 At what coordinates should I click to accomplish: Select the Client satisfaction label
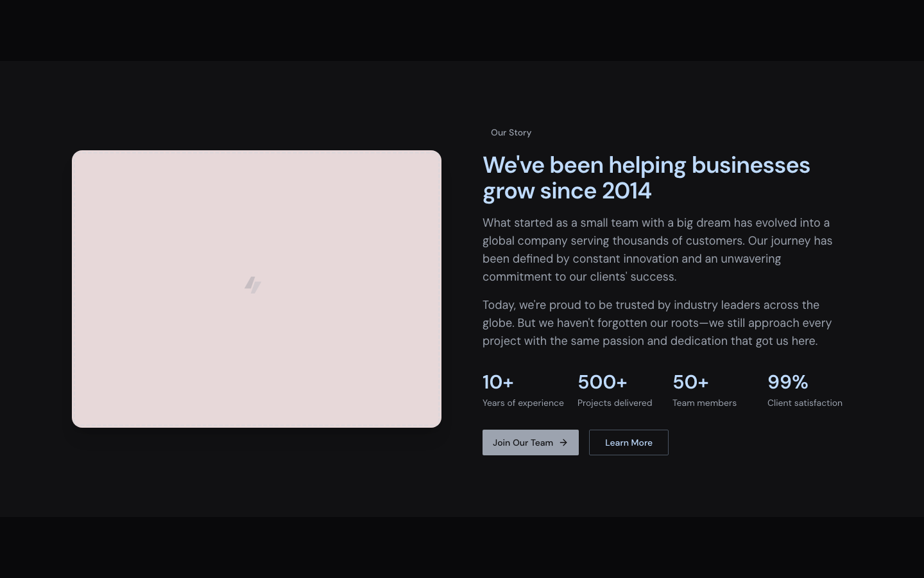805,403
